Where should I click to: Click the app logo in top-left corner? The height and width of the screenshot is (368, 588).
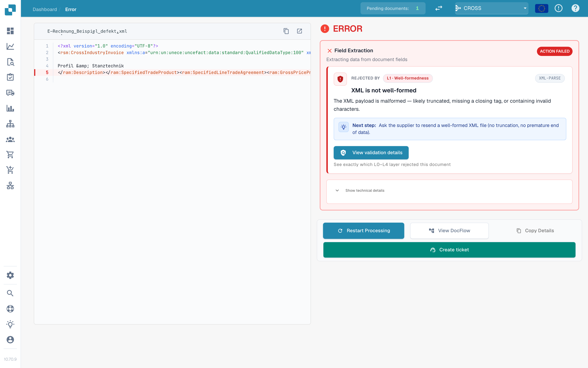(10, 10)
